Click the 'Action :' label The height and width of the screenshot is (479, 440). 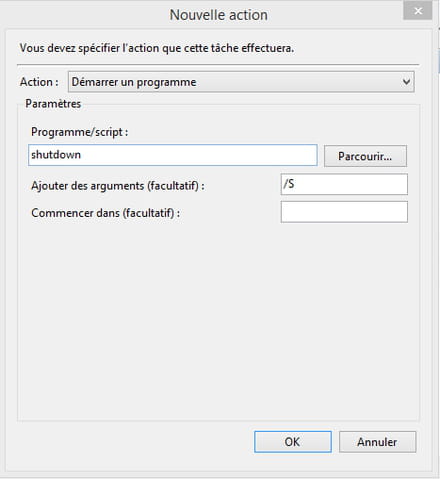39,82
